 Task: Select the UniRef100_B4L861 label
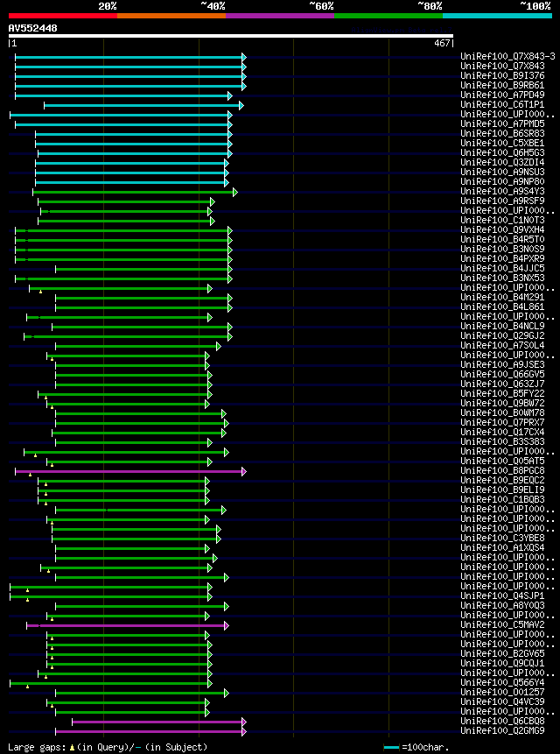coord(503,307)
